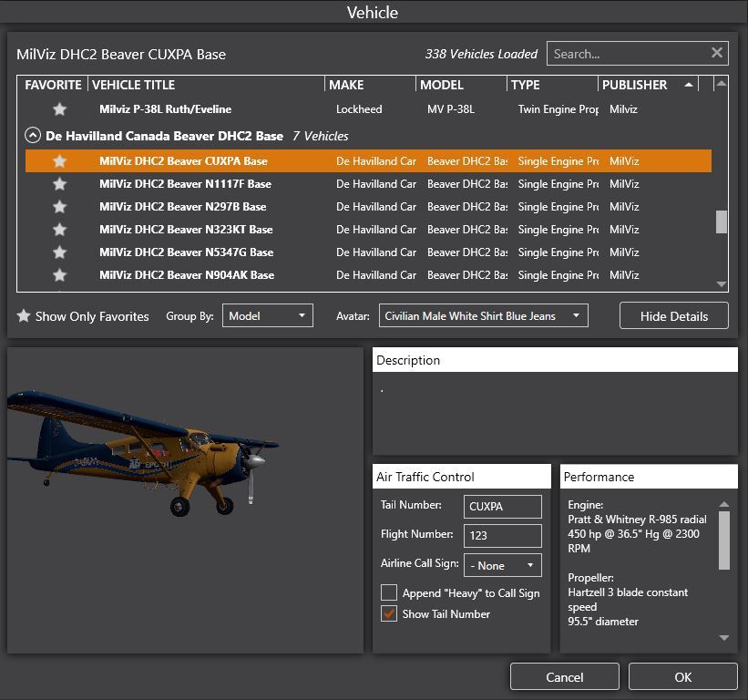Screen dimensions: 748x700
Task: Select Milviz P-38L Ruth/Eveline vehicle title
Action: tap(165, 109)
